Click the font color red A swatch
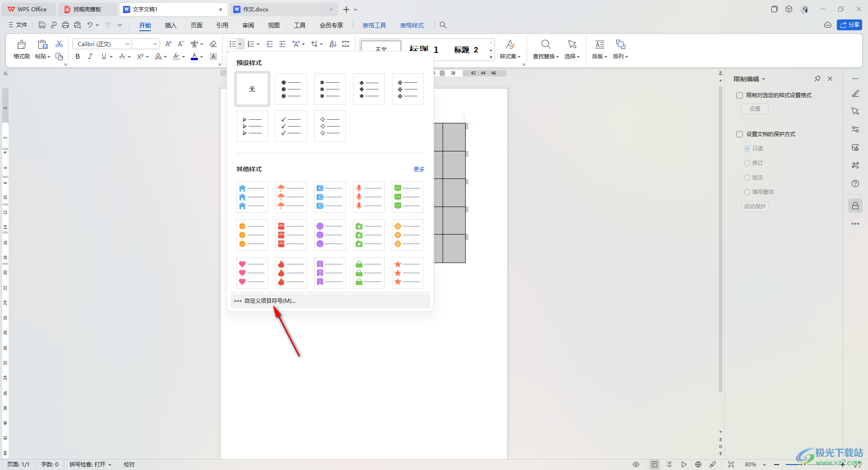 tap(194, 56)
